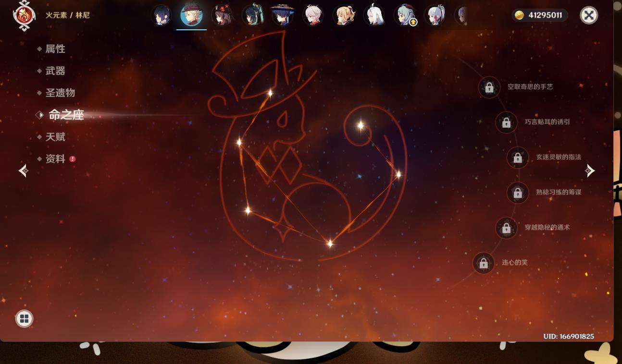Switch to Hu Tao's avatar with red flower hat
Screen dimensions: 622x364
coord(222,15)
